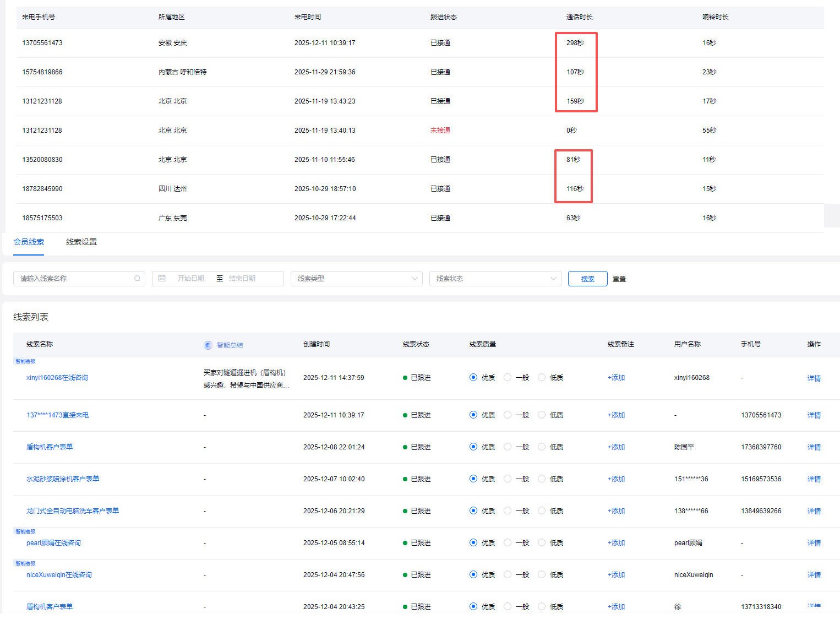Focus the 请输入线索名称 input field
The height and width of the screenshot is (630, 840).
coord(74,279)
